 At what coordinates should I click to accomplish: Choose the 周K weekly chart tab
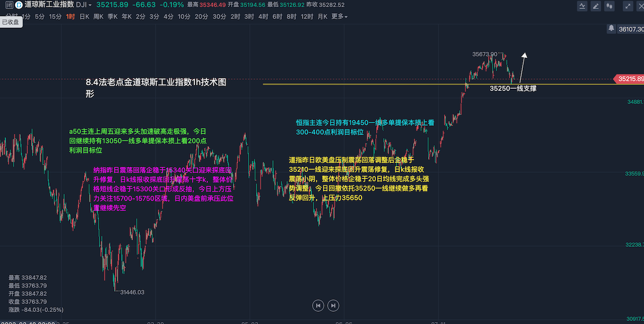[98, 16]
